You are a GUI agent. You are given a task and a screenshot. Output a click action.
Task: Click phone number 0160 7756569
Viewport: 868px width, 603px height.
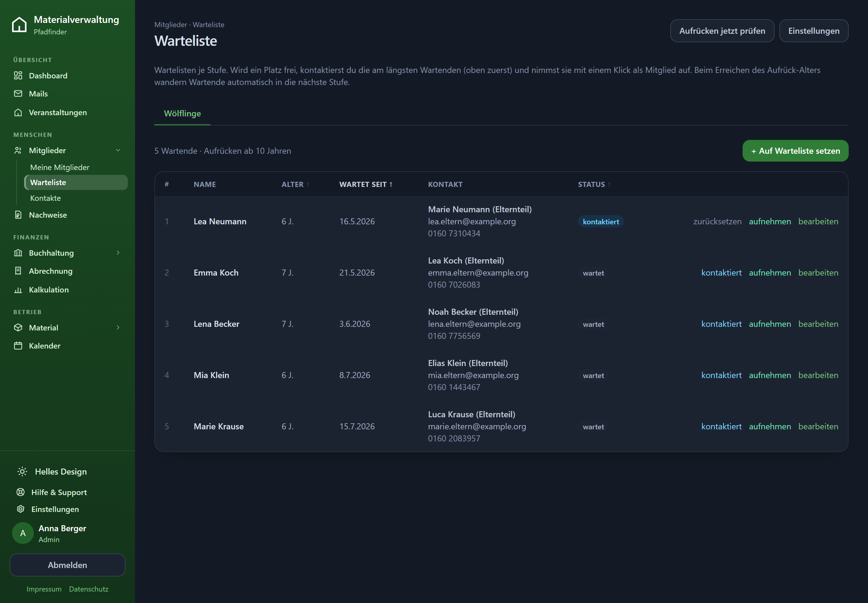point(454,336)
